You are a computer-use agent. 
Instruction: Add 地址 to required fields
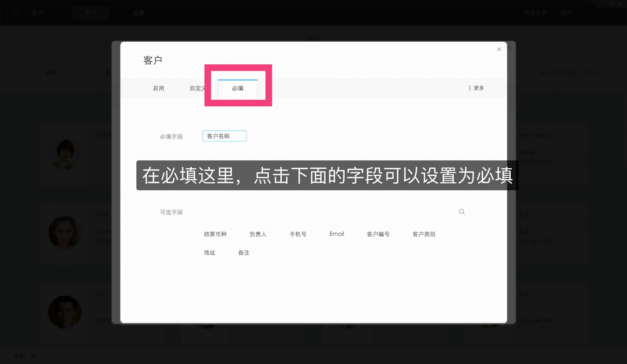(x=210, y=253)
